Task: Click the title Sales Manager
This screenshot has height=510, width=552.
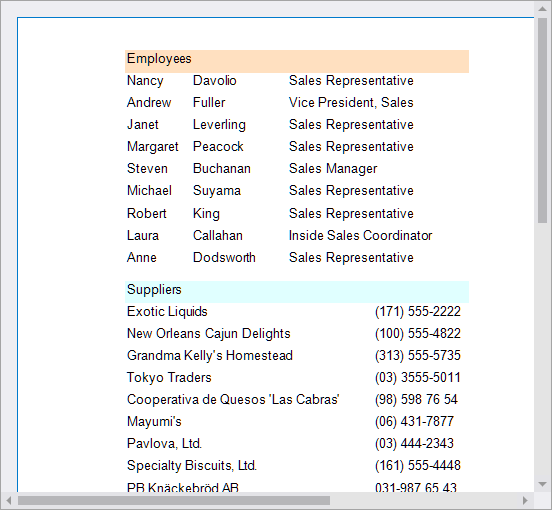Action: pyautogui.click(x=333, y=169)
